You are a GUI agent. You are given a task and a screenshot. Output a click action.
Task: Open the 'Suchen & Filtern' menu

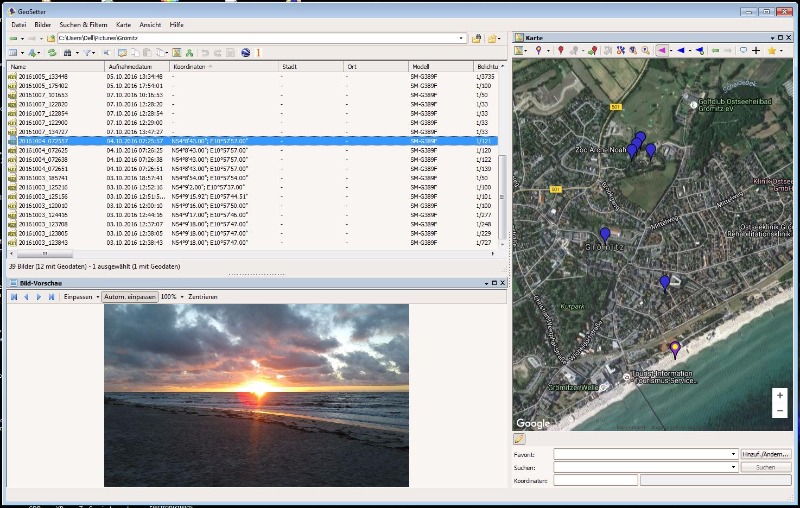pyautogui.click(x=85, y=24)
